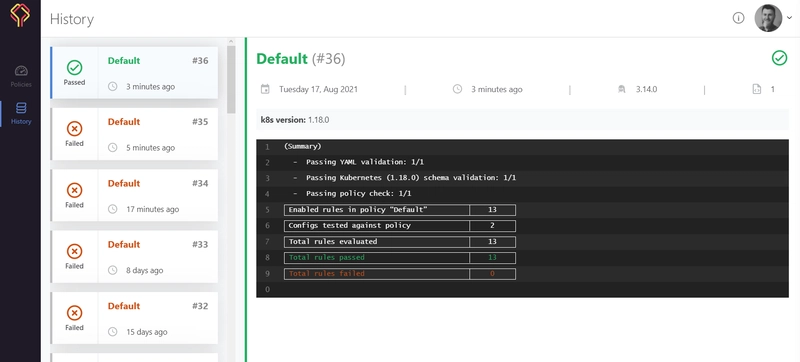This screenshot has height=362, width=800.
Task: Click the History page title
Action: point(72,19)
